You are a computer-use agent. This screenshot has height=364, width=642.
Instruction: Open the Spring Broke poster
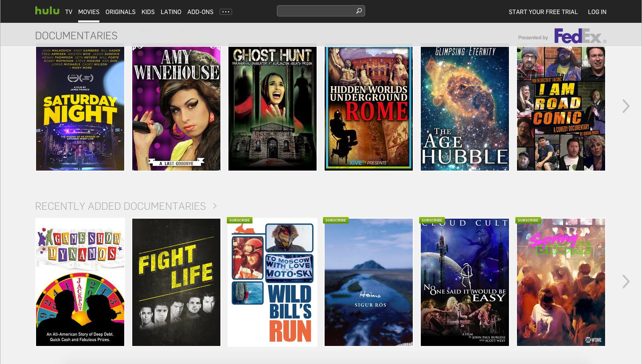click(561, 282)
